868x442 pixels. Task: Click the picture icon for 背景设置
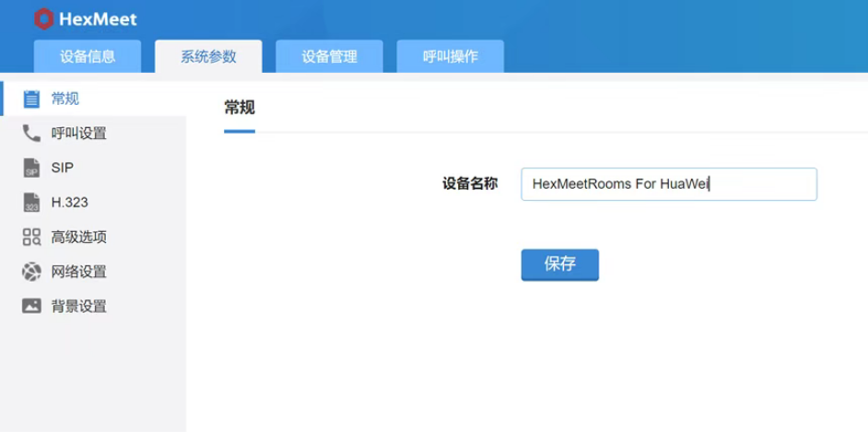(x=31, y=307)
